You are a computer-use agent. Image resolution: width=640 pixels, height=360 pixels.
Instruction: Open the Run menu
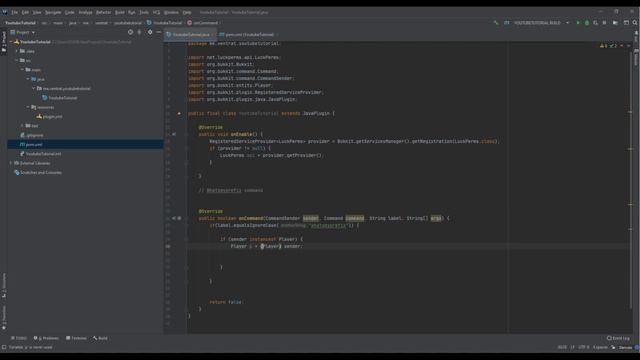(132, 12)
